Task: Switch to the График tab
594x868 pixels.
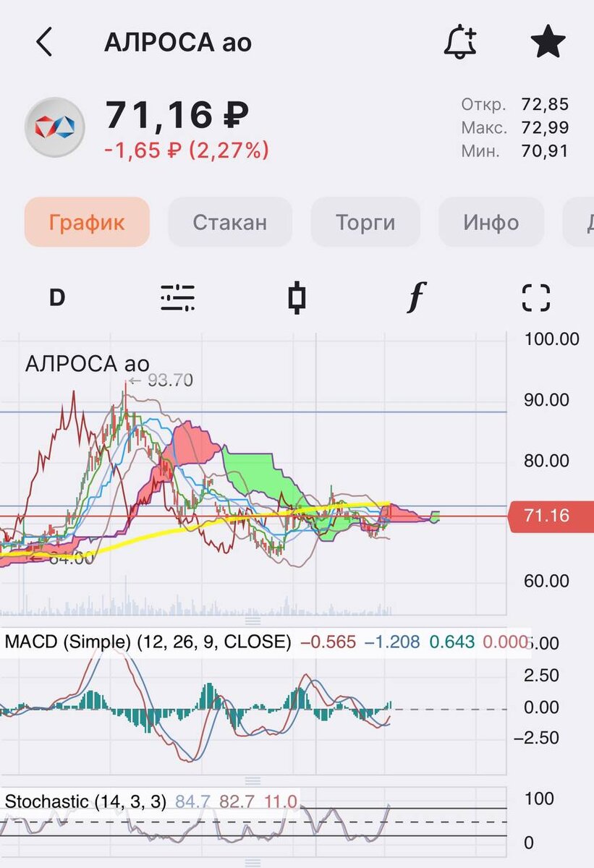Action: 87,222
